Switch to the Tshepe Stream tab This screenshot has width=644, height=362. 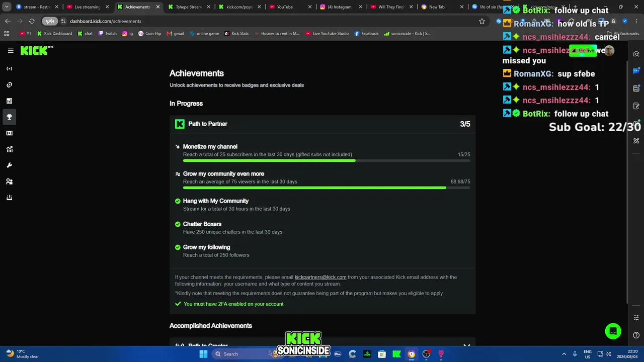pos(189,7)
